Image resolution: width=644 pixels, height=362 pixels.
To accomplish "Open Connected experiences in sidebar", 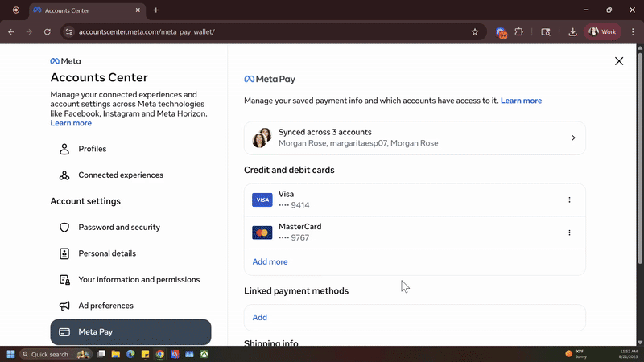I will pyautogui.click(x=120, y=175).
